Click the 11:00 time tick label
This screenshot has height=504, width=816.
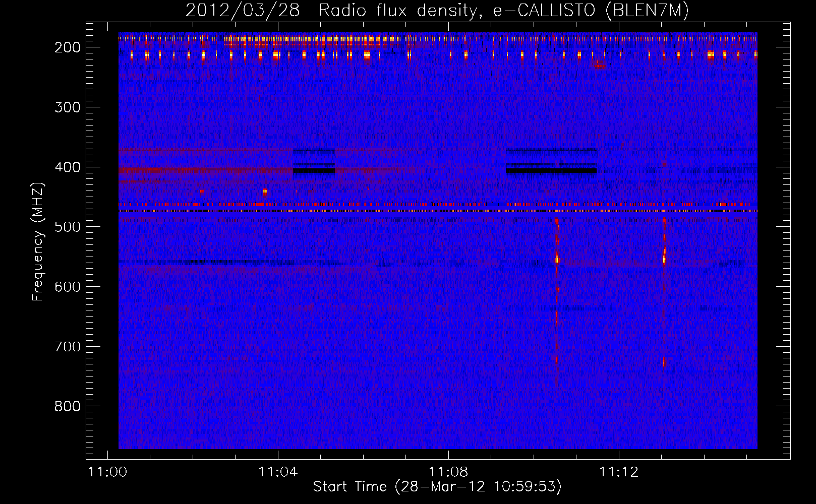tap(107, 472)
